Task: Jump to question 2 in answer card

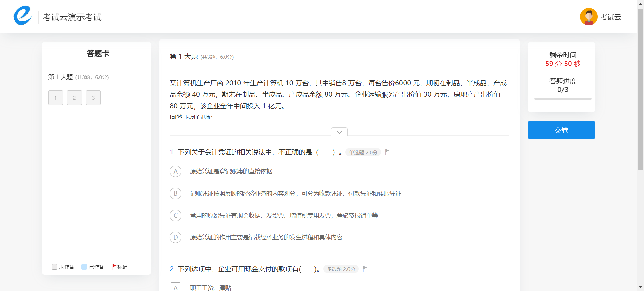Action: tap(74, 98)
